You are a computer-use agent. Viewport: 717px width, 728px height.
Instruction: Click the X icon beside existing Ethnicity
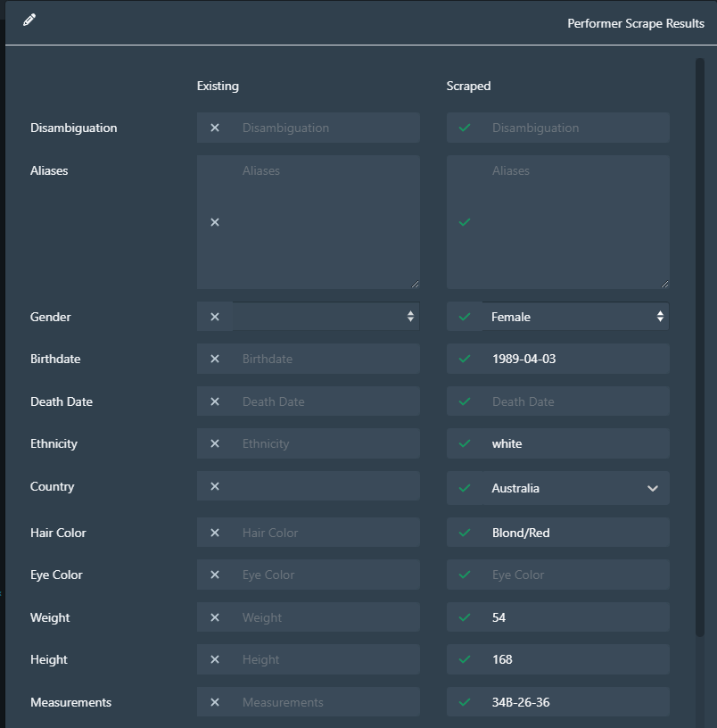tap(214, 443)
